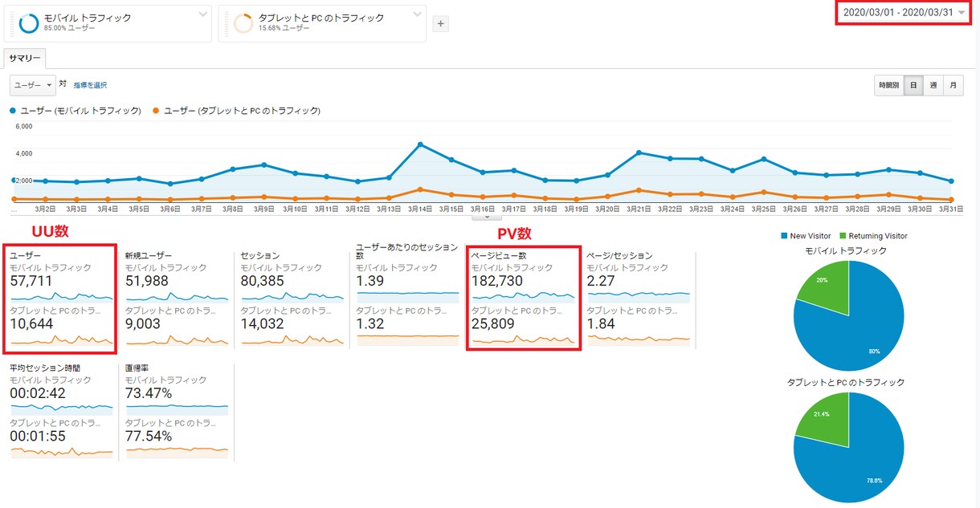Select the ページビュー数 card showing 182,730
Image resolution: width=980 pixels, height=508 pixels.
point(523,299)
